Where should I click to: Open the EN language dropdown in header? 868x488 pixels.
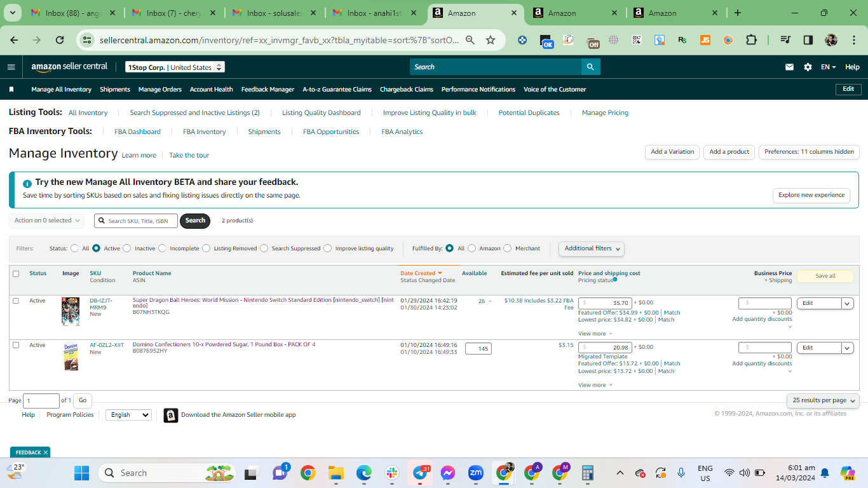(x=828, y=67)
